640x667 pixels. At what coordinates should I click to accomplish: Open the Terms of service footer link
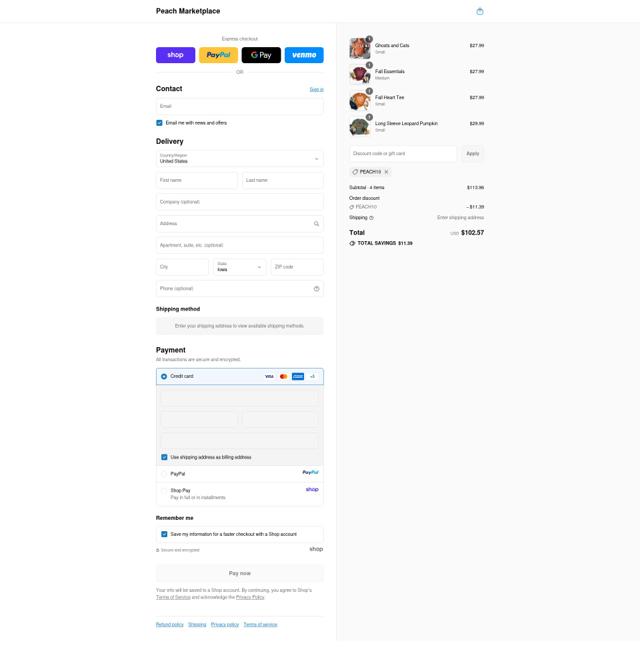(260, 624)
